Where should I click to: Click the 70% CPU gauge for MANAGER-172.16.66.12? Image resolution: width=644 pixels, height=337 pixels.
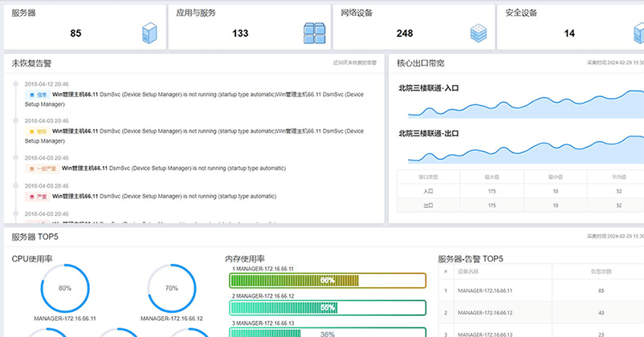(171, 288)
